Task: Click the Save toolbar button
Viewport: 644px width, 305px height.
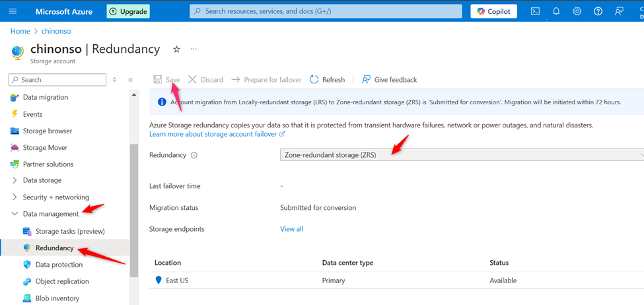Action: tap(166, 80)
